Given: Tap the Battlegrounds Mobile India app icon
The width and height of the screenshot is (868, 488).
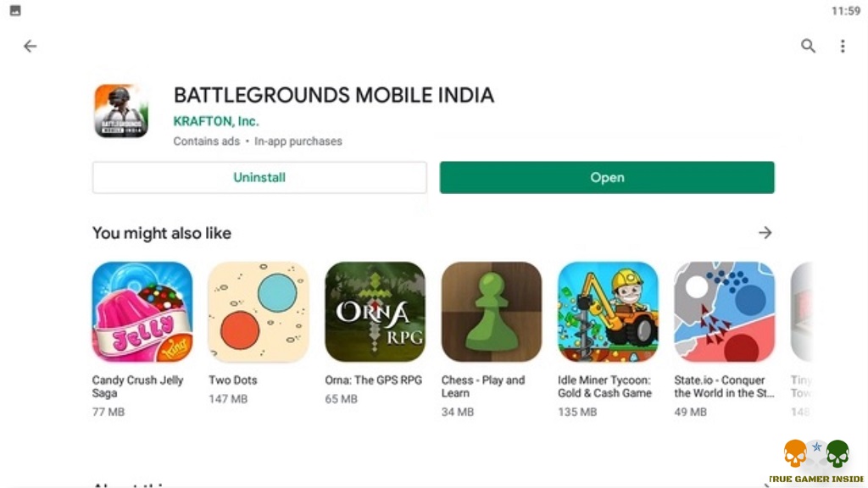Looking at the screenshot, I should [121, 111].
